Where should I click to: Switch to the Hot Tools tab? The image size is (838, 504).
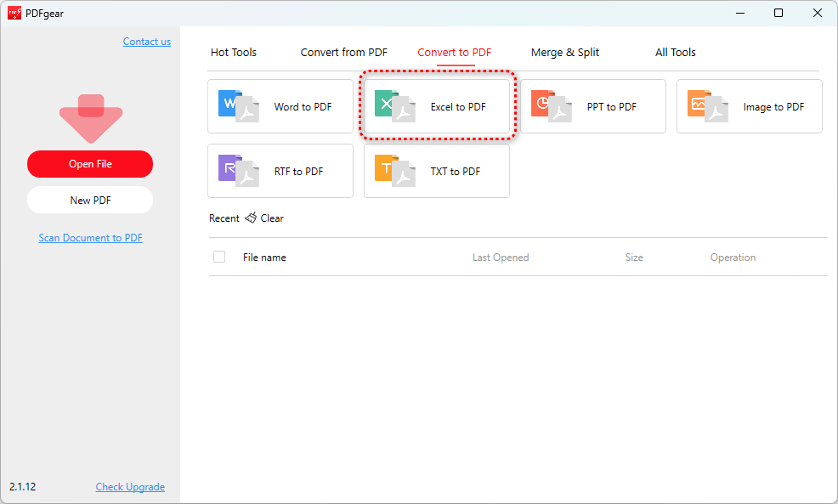tap(234, 53)
